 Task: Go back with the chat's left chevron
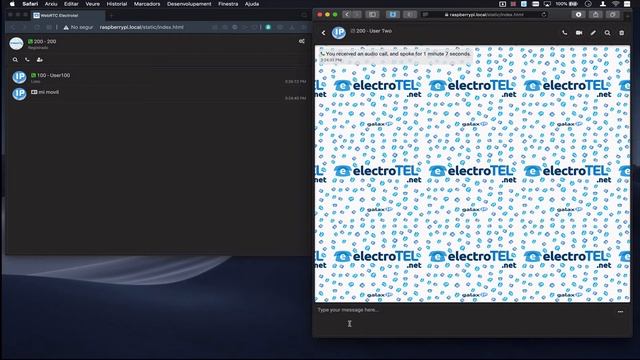pyautogui.click(x=324, y=33)
